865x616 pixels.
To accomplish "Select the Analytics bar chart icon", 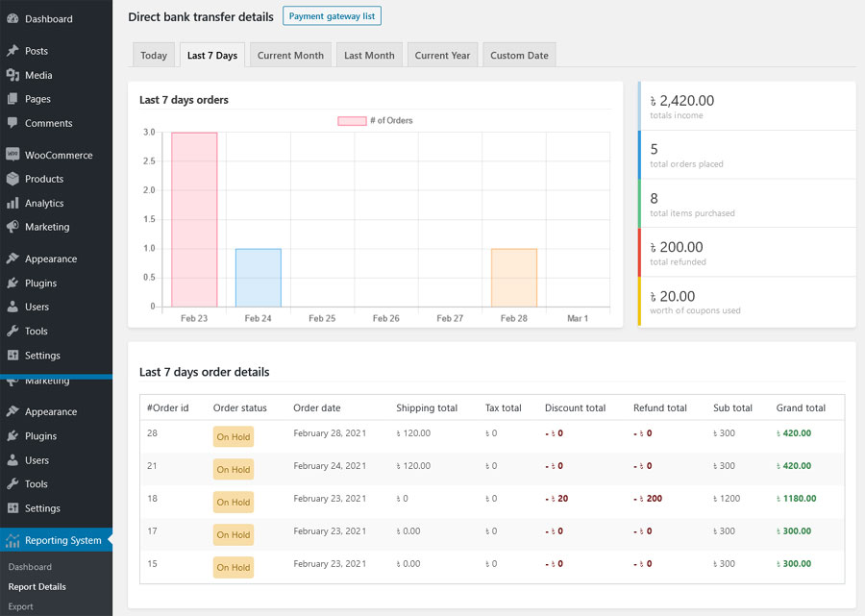I will pos(12,203).
